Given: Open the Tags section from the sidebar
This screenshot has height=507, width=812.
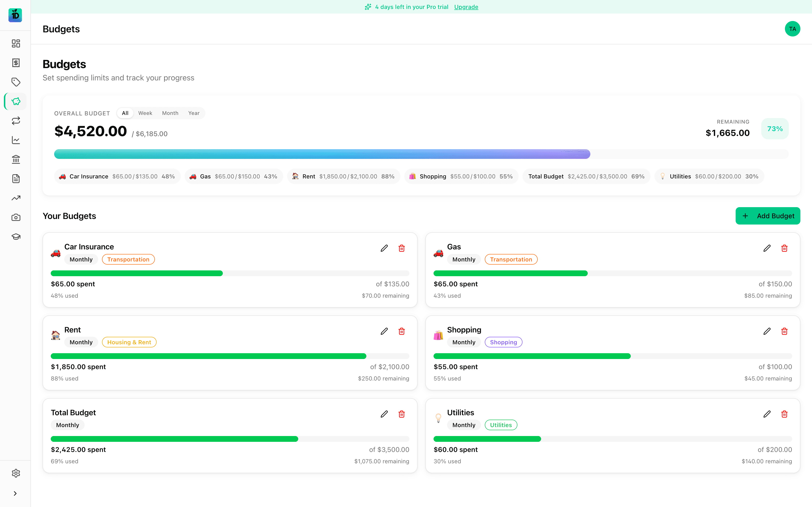Looking at the screenshot, I should click(15, 82).
